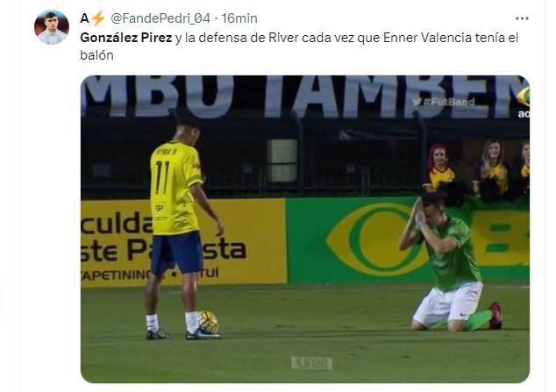Click the green Band eye logo banner
This screenshot has height=392, width=556.
click(x=378, y=240)
